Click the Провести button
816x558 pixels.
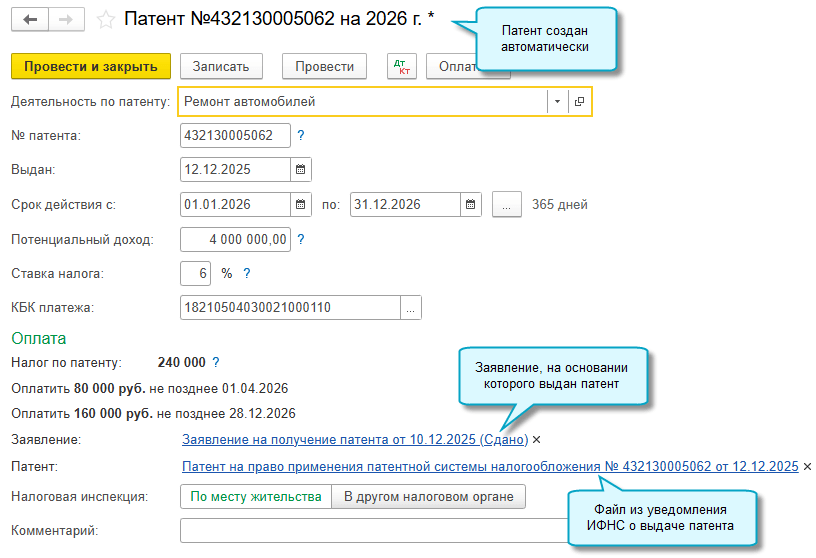click(x=325, y=67)
